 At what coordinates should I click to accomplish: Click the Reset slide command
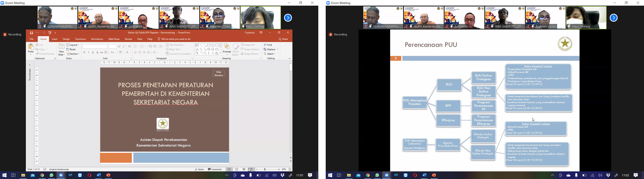tap(71, 49)
